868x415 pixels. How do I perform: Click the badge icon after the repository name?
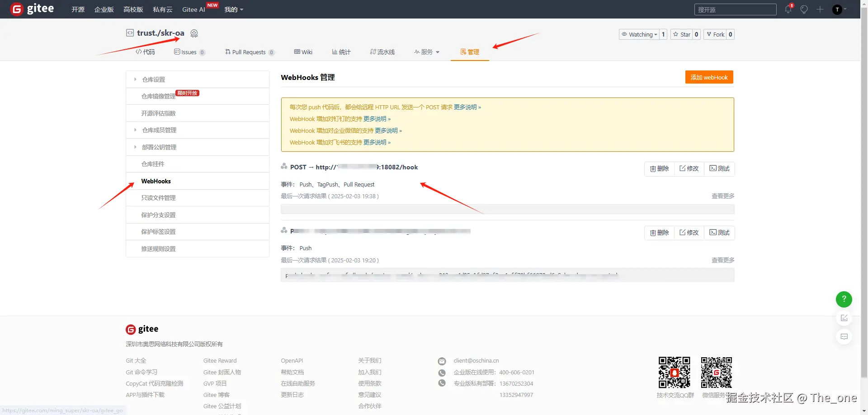coord(194,33)
